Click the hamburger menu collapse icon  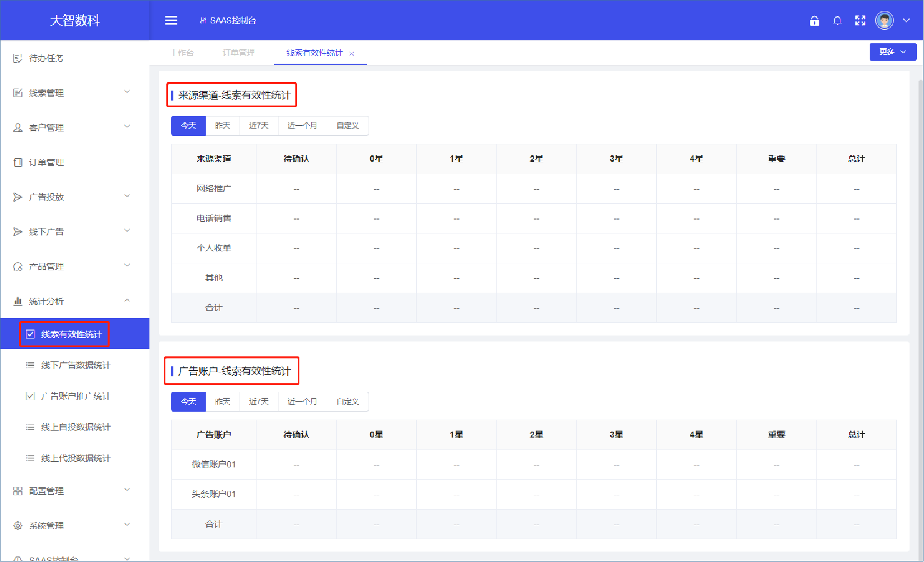point(171,20)
